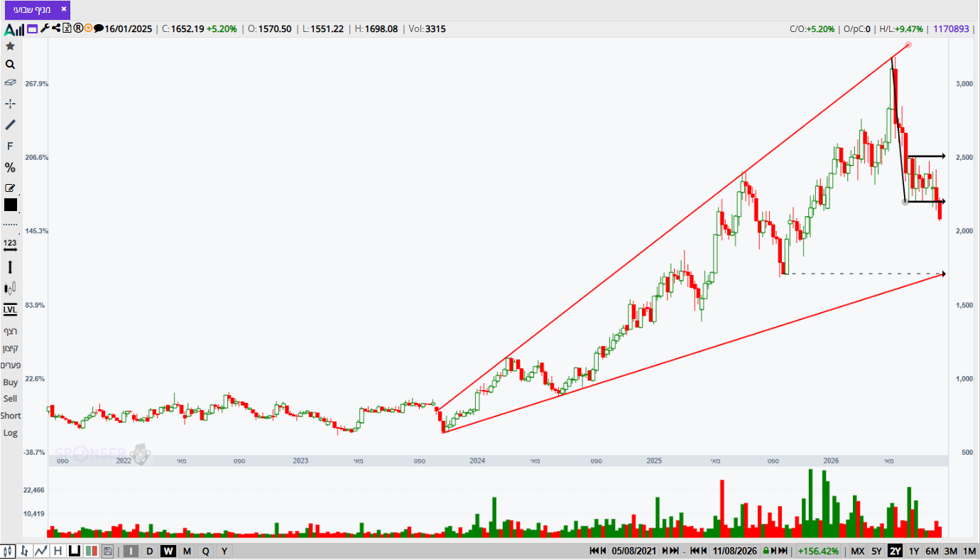The width and height of the screenshot is (980, 560).
Task: Select the I intraday interval
Action: click(131, 551)
